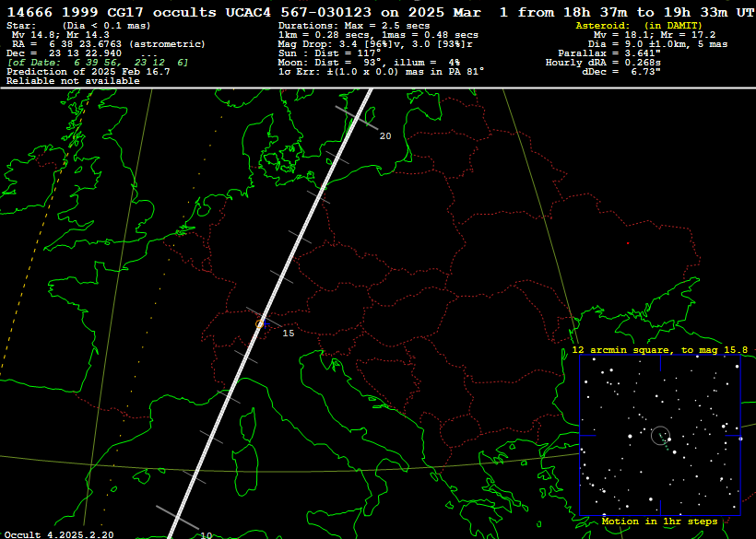
Task: Click the star chart inset thumbnail
Action: click(660, 436)
